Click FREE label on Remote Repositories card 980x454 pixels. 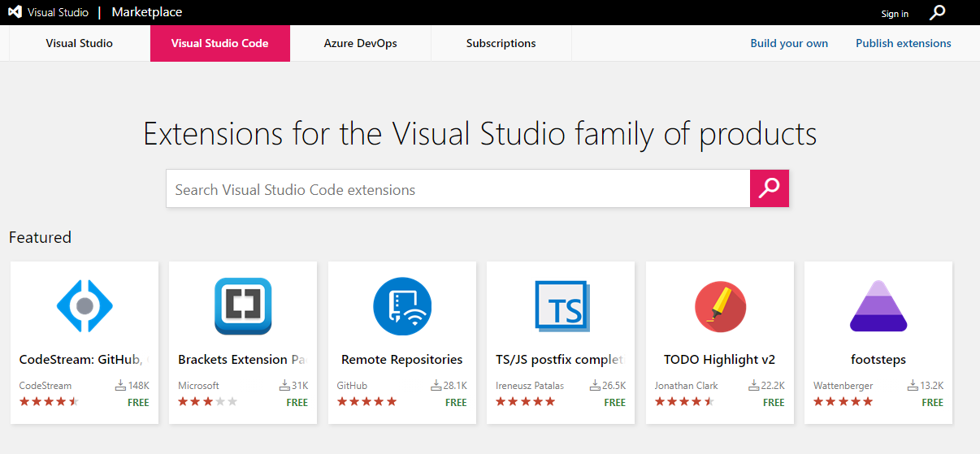click(x=457, y=402)
